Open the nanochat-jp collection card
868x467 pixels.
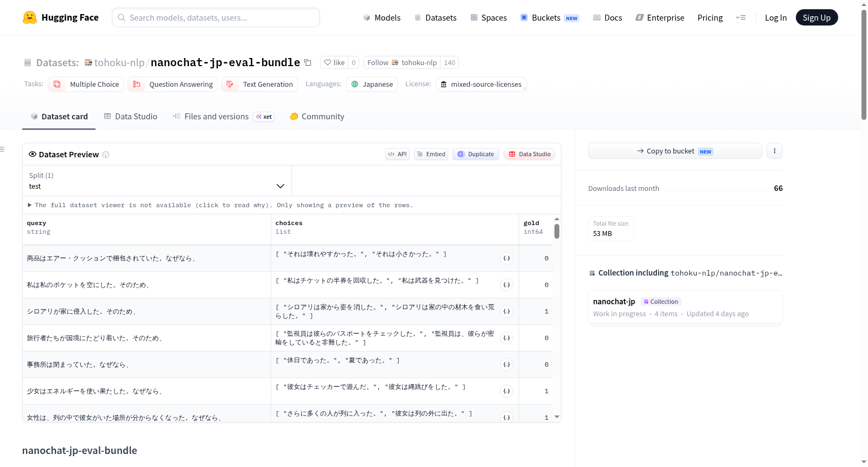point(685,307)
